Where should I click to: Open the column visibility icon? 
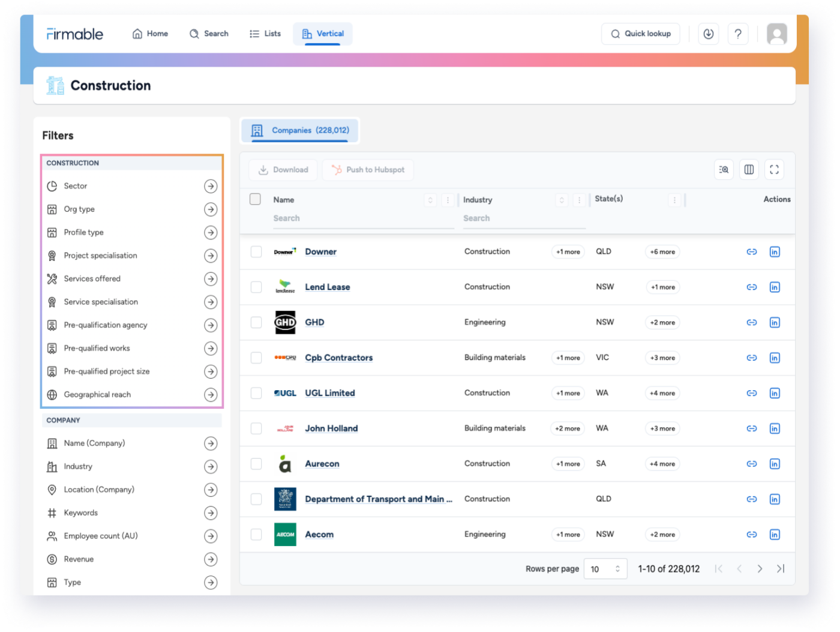[x=749, y=169]
